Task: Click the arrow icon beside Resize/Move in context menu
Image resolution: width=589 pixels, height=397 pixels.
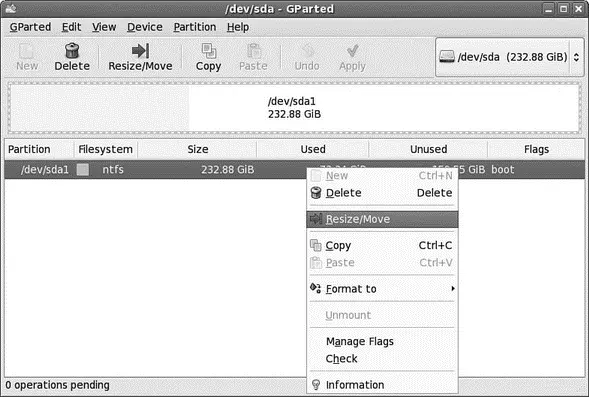Action: point(316,219)
